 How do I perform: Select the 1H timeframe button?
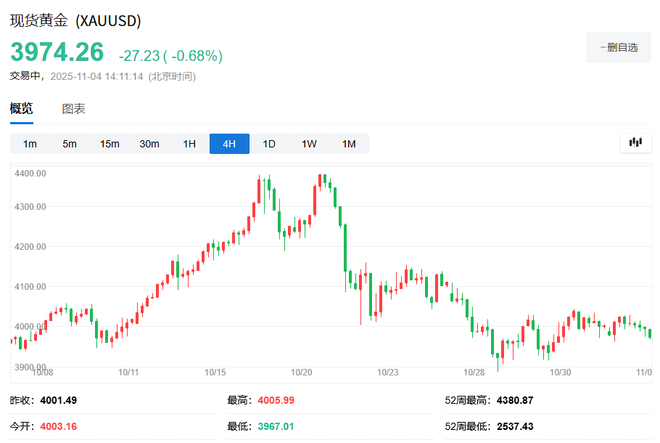pos(190,144)
